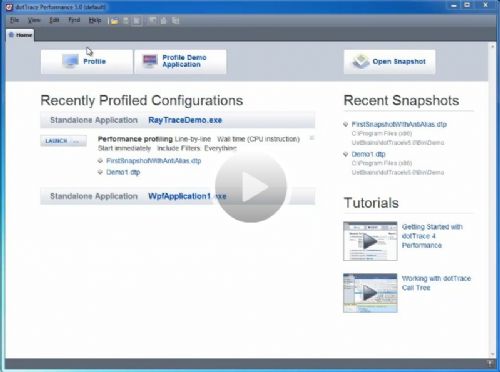Image resolution: width=500 pixels, height=372 pixels.
Task: Click the save toolbar icon
Action: point(126,21)
